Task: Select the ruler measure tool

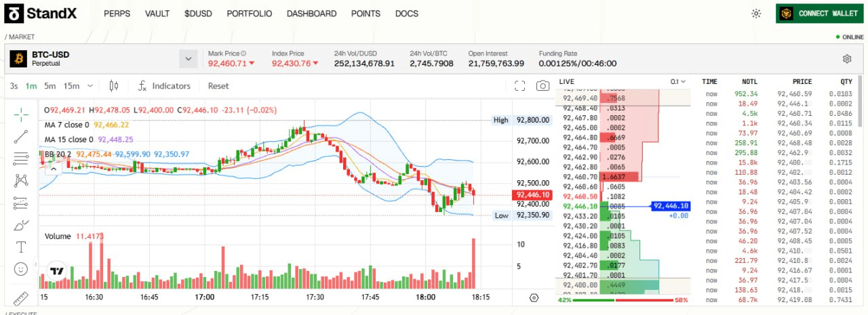Action: click(21, 297)
